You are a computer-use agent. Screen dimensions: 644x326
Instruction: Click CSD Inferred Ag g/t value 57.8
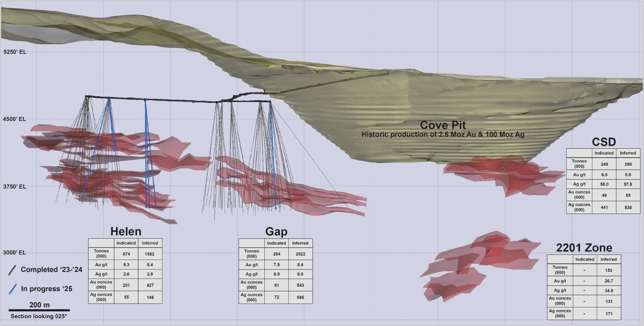pyautogui.click(x=628, y=184)
